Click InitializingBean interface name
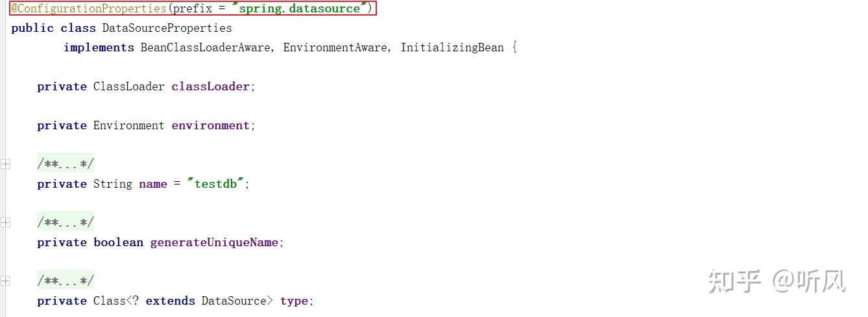 452,47
